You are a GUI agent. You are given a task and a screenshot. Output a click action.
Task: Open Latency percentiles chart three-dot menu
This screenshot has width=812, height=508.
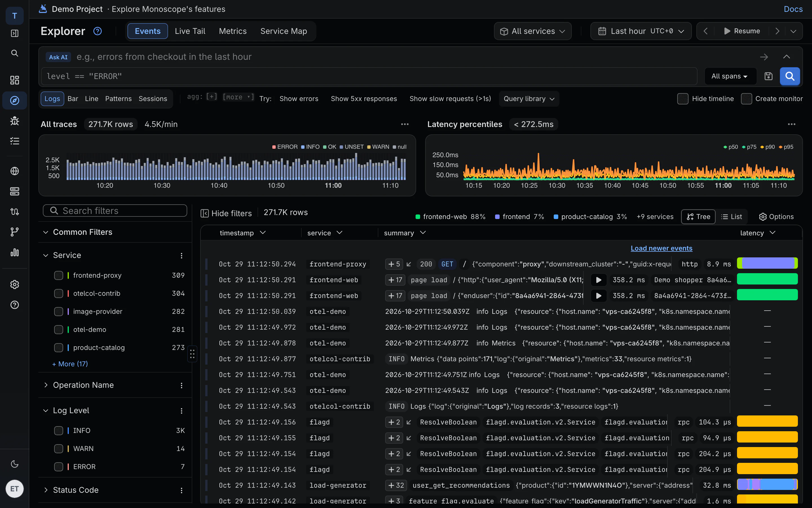click(x=791, y=124)
